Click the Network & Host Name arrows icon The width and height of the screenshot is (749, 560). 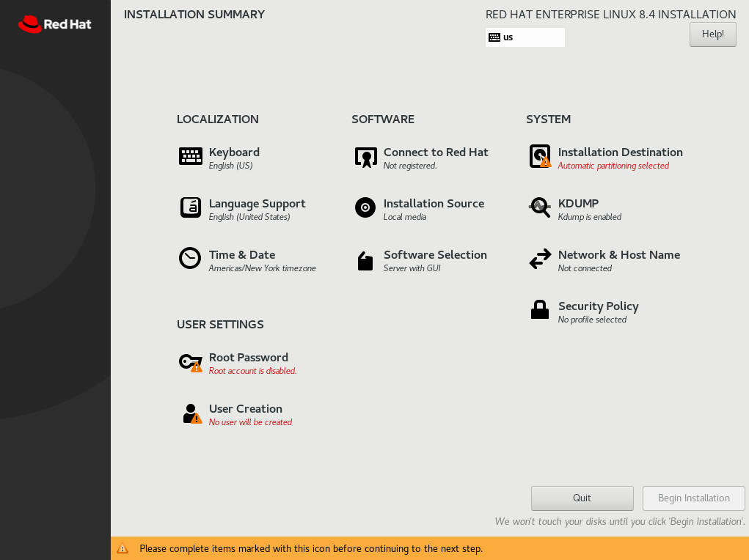540,259
